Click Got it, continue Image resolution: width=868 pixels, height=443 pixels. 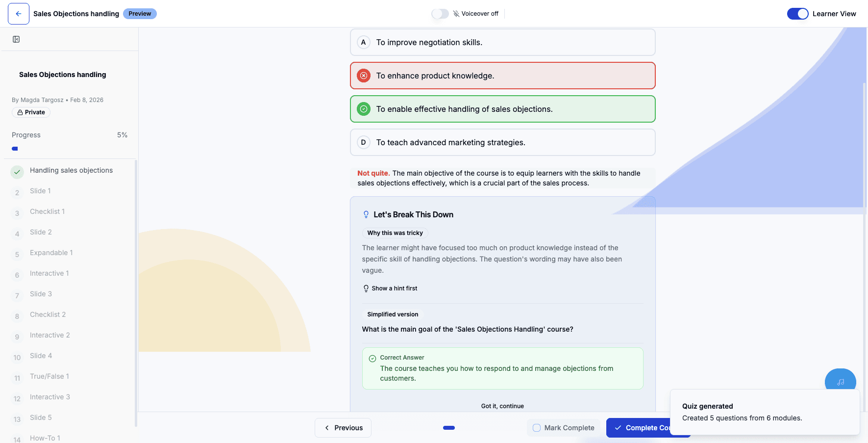[502, 406]
